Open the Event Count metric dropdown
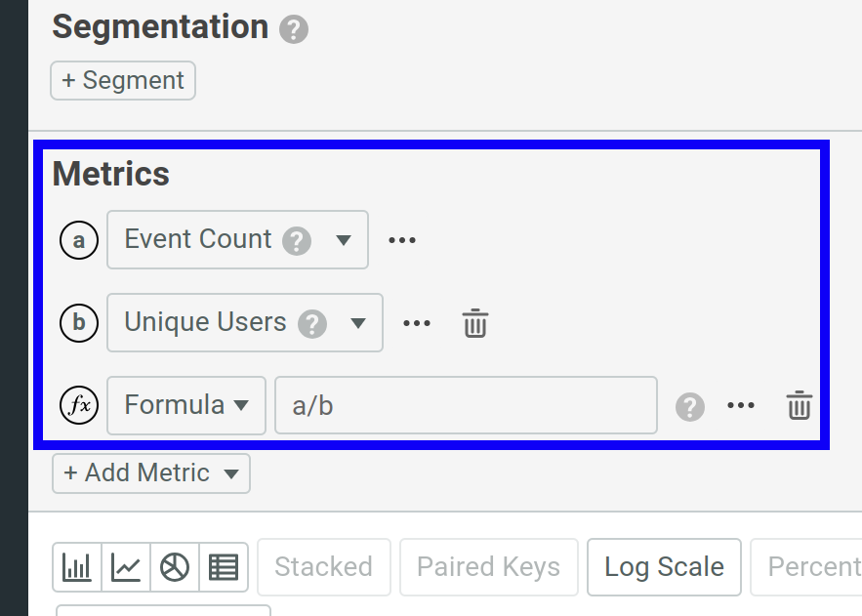 [237, 239]
